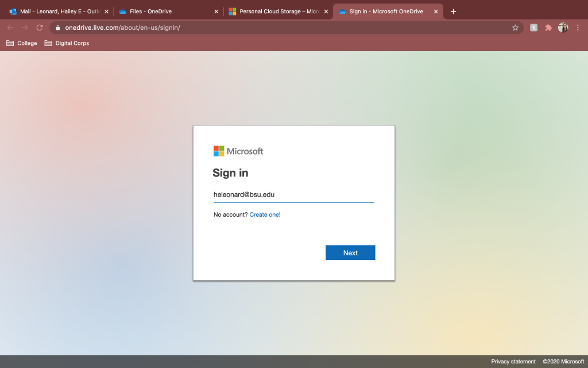
Task: Click the Honey extension icon
Action: click(533, 28)
